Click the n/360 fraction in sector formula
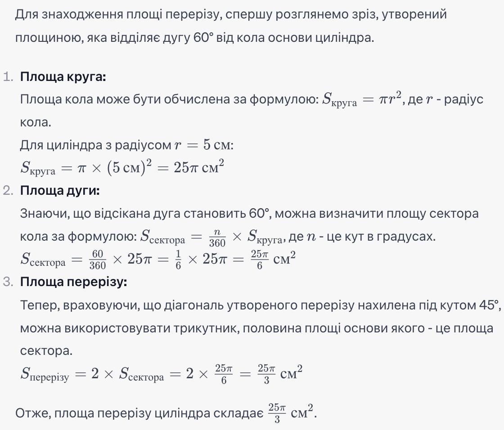 point(217,238)
